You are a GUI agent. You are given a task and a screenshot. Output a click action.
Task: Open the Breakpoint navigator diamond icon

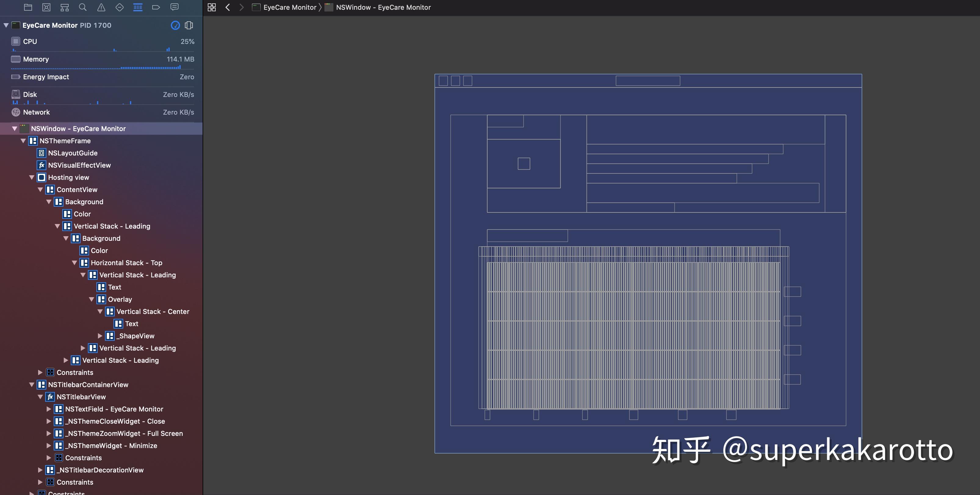pos(120,7)
